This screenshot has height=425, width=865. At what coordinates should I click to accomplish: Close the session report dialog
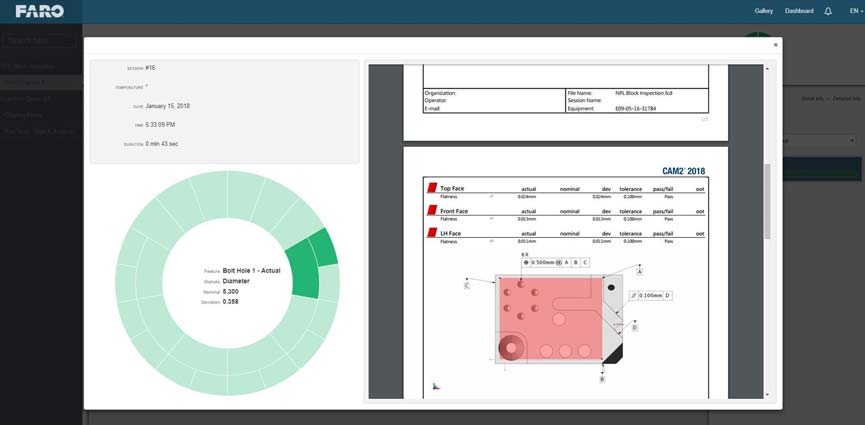[775, 45]
